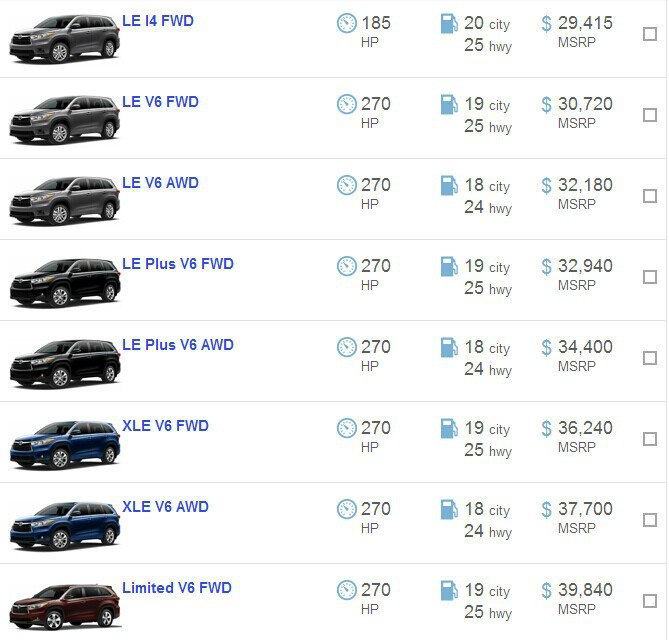
Task: Click the blue XLE V6 FWD car image
Action: point(64,443)
